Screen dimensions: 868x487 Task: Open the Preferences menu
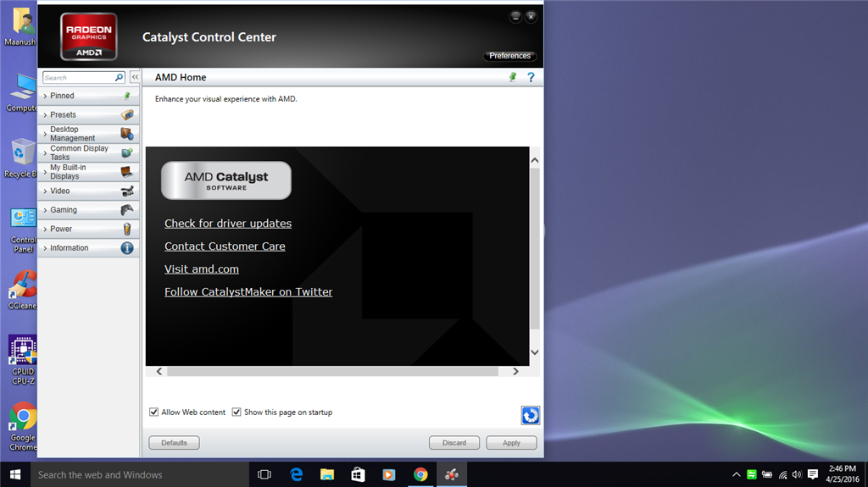(x=509, y=56)
